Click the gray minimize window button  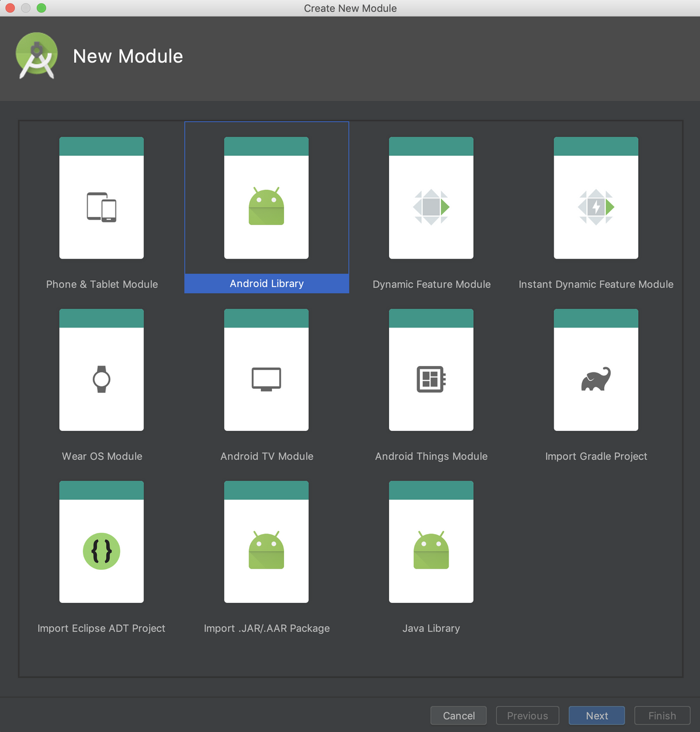pos(26,8)
